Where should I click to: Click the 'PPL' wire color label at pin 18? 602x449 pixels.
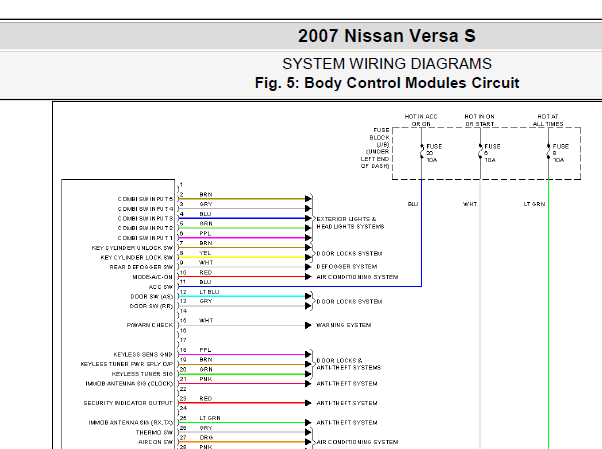click(x=205, y=350)
